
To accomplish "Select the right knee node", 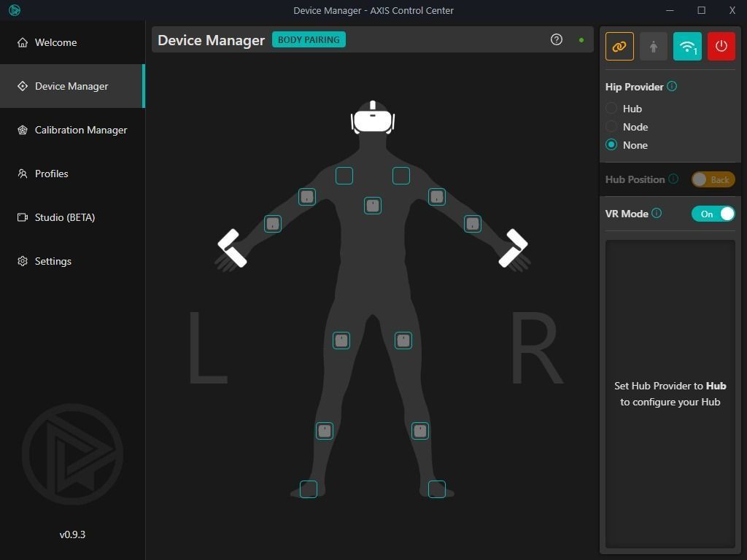I will (420, 431).
